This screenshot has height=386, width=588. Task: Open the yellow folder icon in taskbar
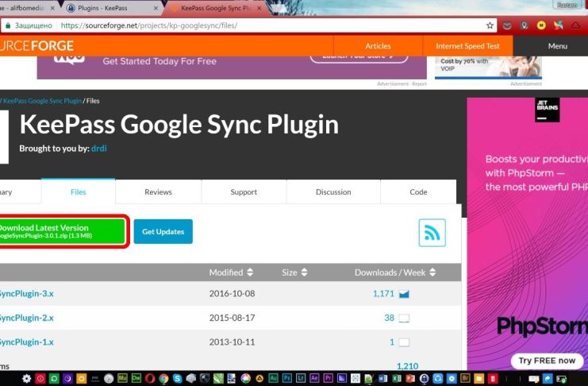(x=478, y=379)
